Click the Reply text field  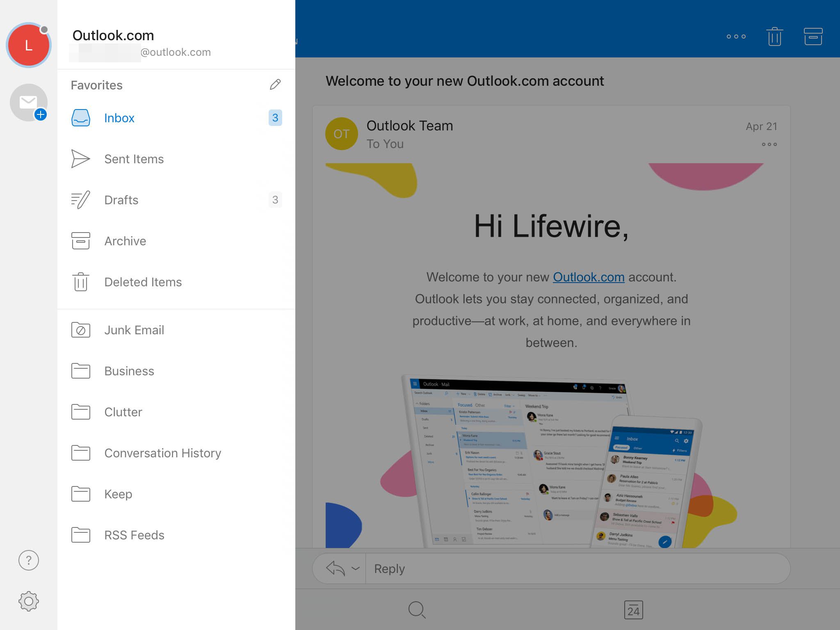point(577,568)
